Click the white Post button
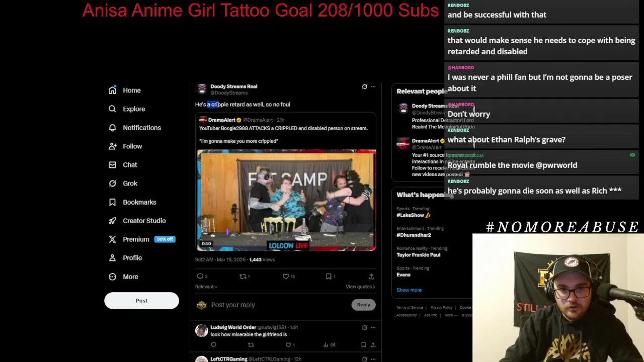Image resolution: width=644 pixels, height=362 pixels. [x=141, y=301]
